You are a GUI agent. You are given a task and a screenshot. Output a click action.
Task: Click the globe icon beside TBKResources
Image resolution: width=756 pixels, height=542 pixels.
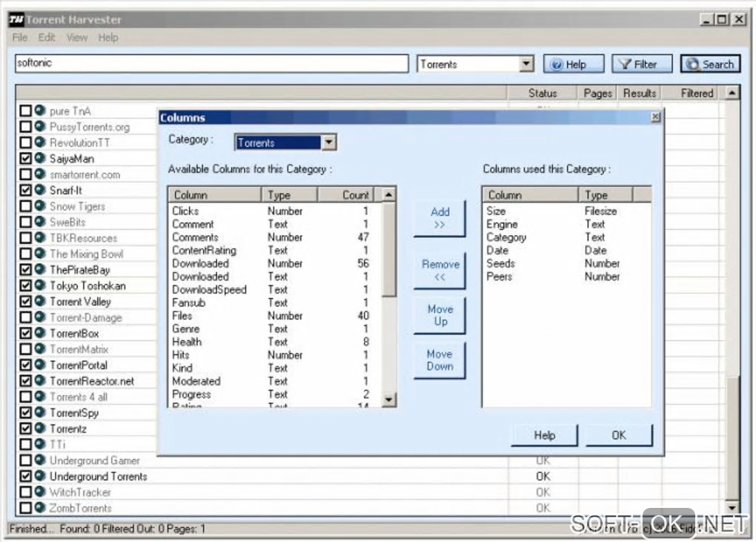point(40,238)
